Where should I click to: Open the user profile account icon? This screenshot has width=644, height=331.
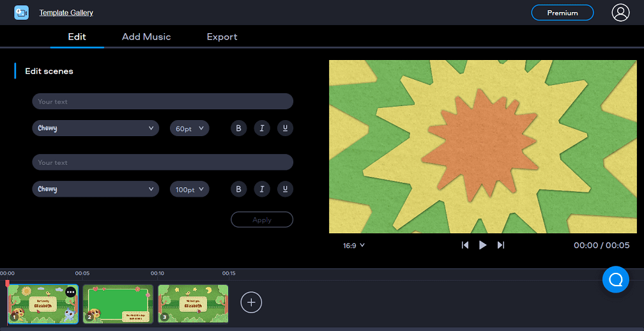pyautogui.click(x=620, y=12)
